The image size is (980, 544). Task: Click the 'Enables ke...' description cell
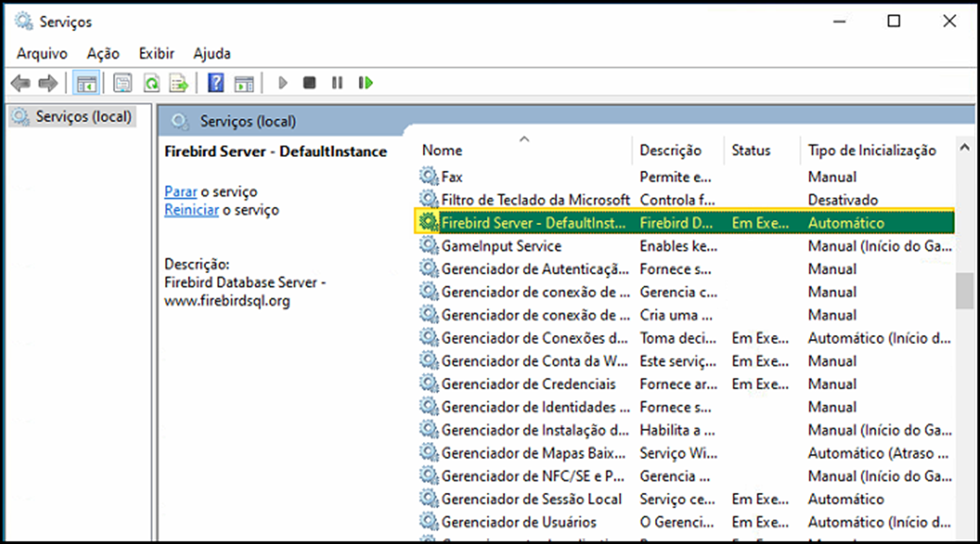pos(678,246)
